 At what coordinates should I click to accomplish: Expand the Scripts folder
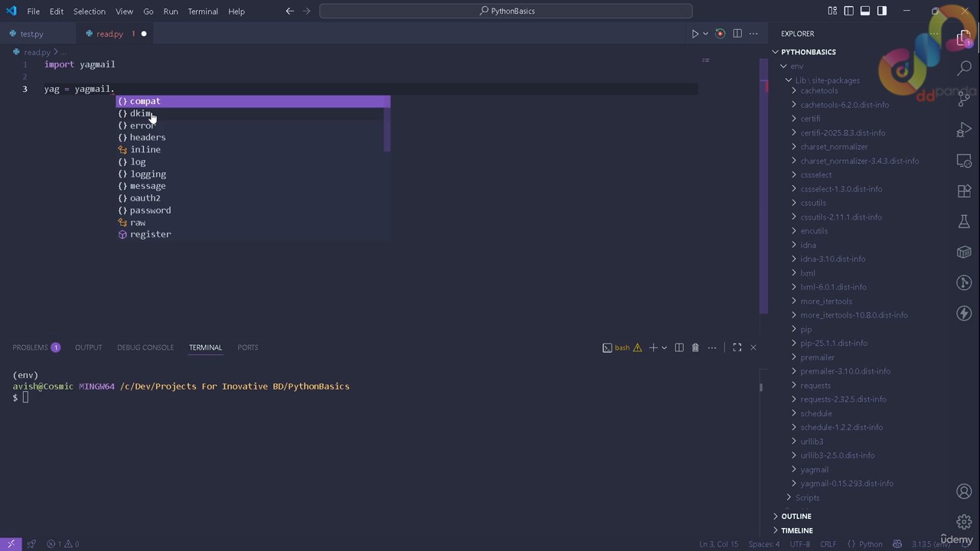tap(807, 497)
